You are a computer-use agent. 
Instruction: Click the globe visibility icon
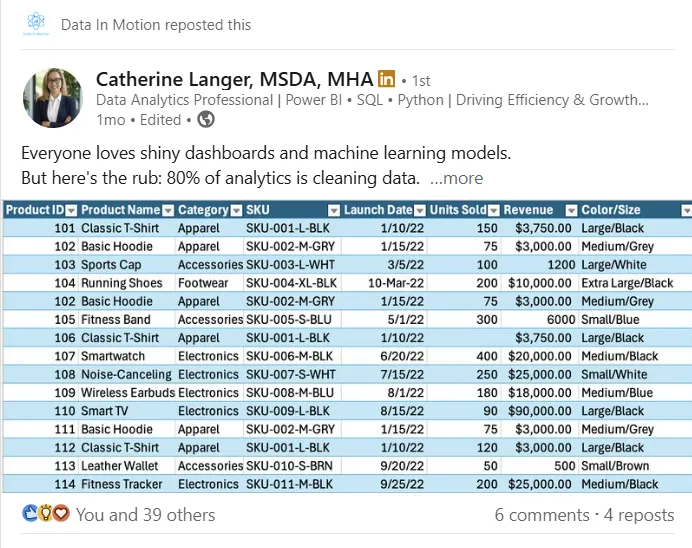point(206,120)
